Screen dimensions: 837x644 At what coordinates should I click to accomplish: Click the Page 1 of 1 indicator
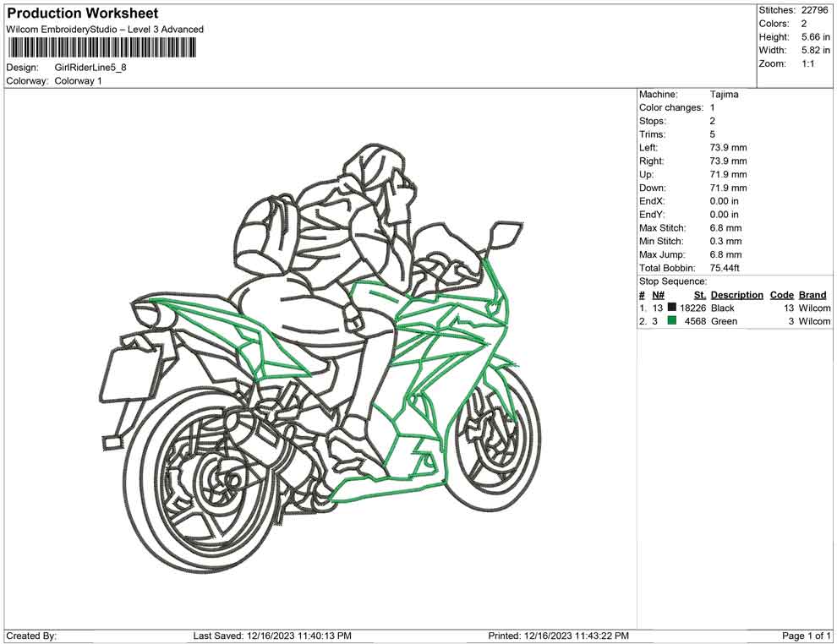807,636
